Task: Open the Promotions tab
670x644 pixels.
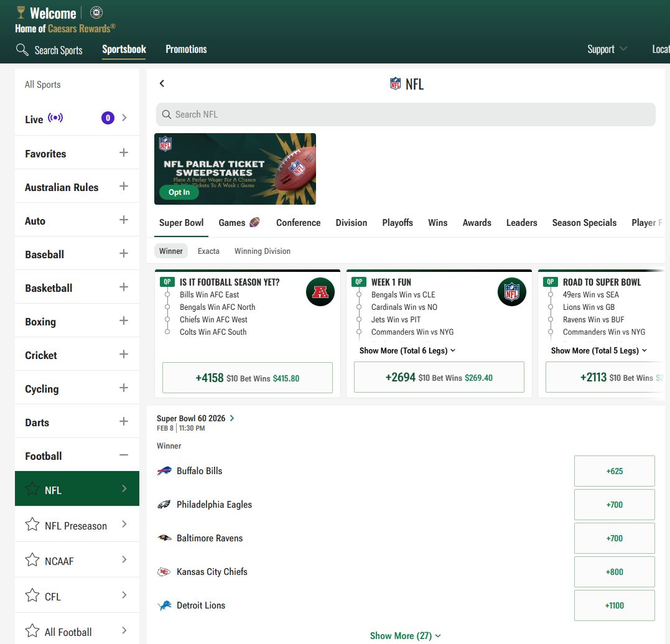Action: [186, 49]
